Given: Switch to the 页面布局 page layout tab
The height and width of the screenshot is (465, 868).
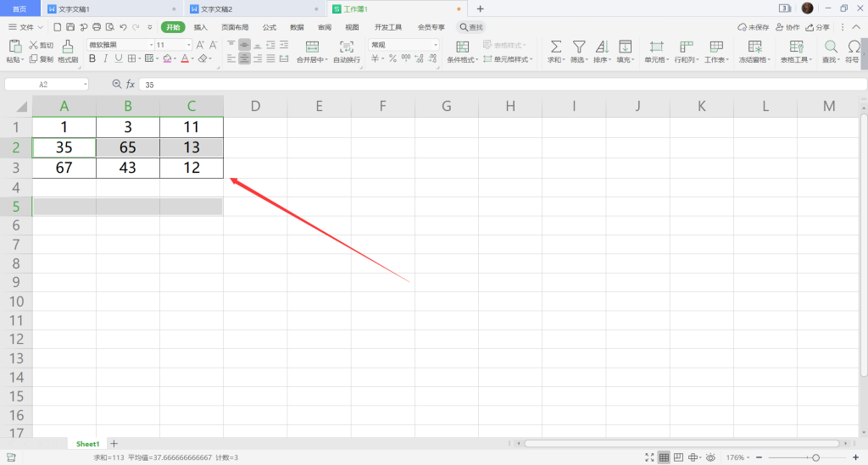Looking at the screenshot, I should click(x=235, y=27).
